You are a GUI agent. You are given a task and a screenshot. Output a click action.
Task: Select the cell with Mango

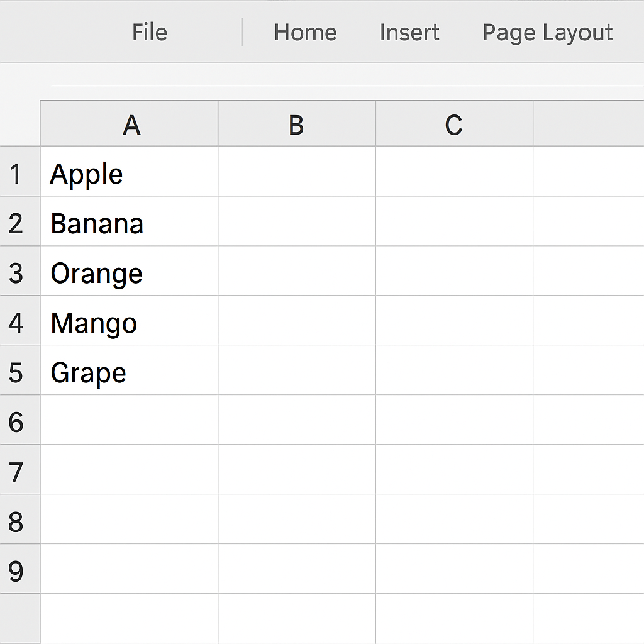[130, 320]
